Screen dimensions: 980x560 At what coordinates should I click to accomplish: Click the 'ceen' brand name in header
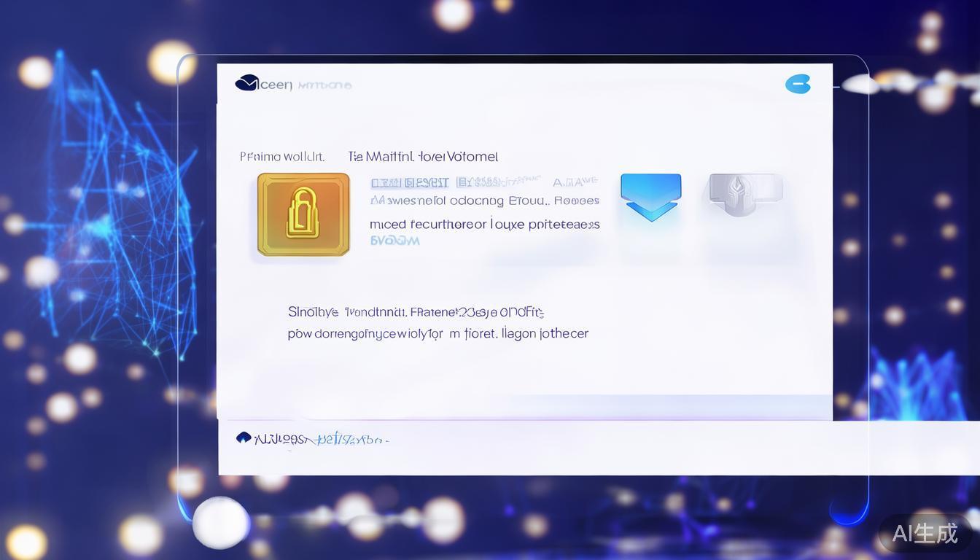276,85
